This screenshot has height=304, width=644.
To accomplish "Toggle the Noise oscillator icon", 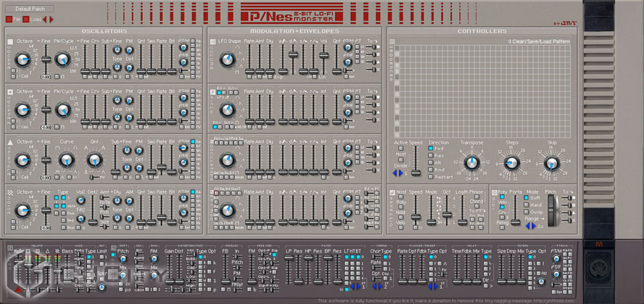I will click(11, 192).
